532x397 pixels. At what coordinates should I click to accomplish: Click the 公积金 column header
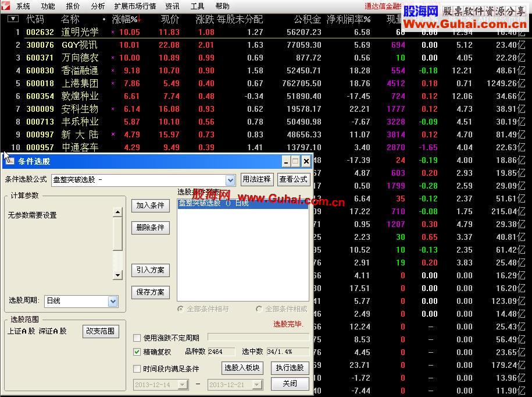308,19
